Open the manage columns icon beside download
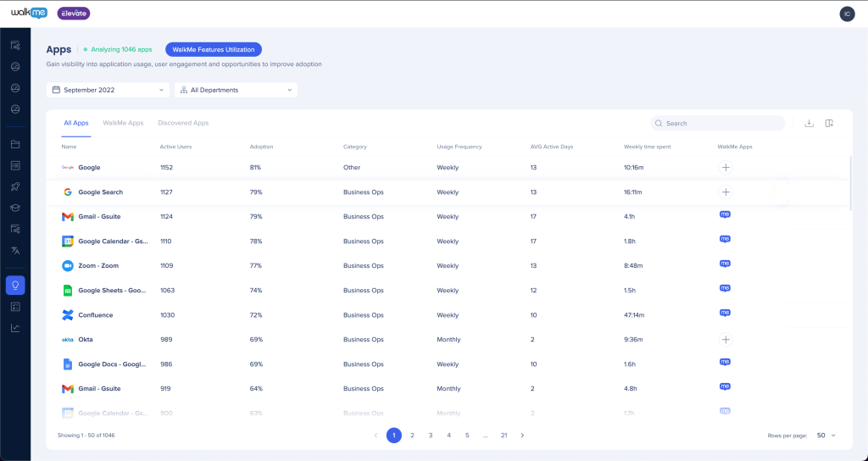Screen dimensions: 868x461 [829, 123]
